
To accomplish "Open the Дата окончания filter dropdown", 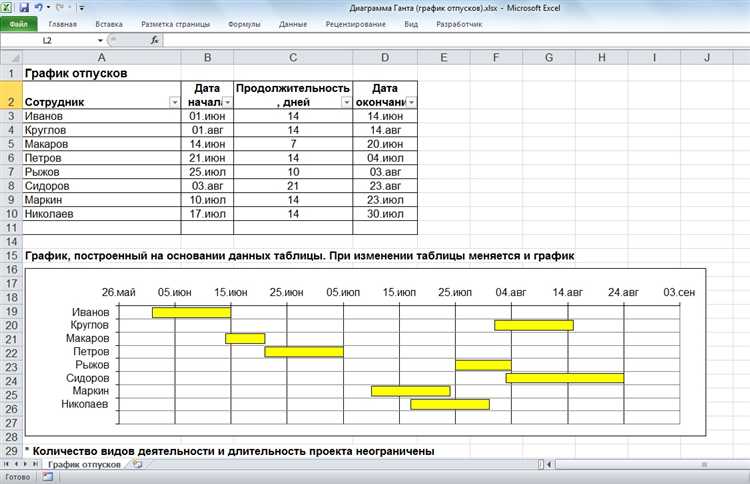I will [411, 102].
